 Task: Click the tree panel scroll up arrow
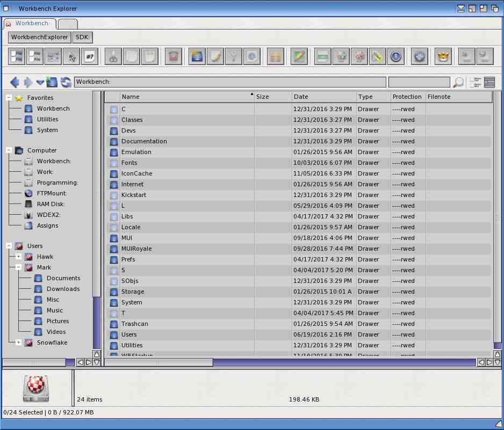[96, 354]
